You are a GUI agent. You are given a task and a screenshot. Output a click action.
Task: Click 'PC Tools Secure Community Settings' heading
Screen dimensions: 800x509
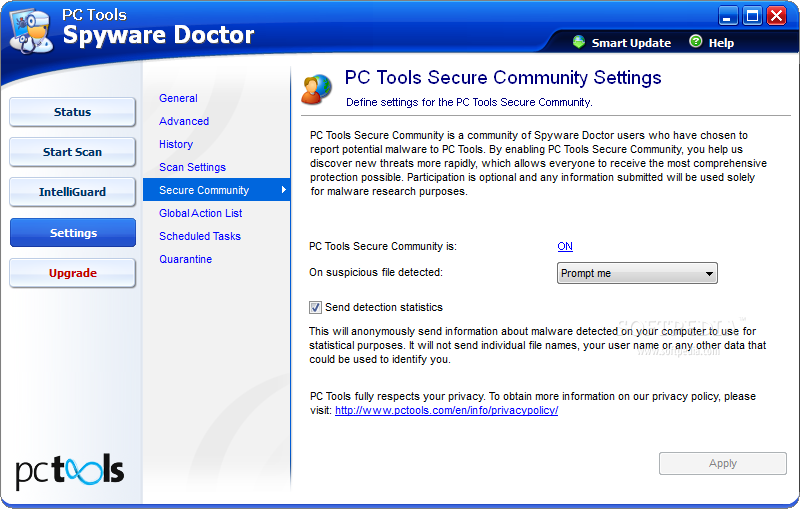pyautogui.click(x=503, y=78)
